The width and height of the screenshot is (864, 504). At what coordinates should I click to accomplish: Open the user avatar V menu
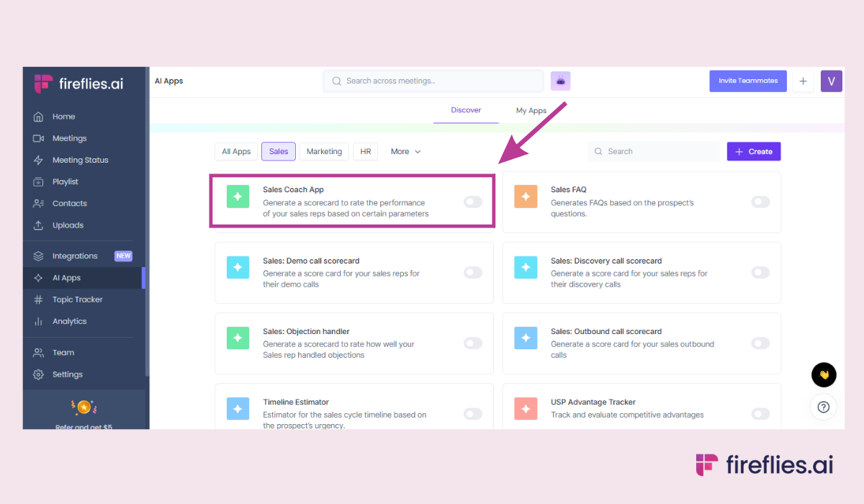[831, 81]
